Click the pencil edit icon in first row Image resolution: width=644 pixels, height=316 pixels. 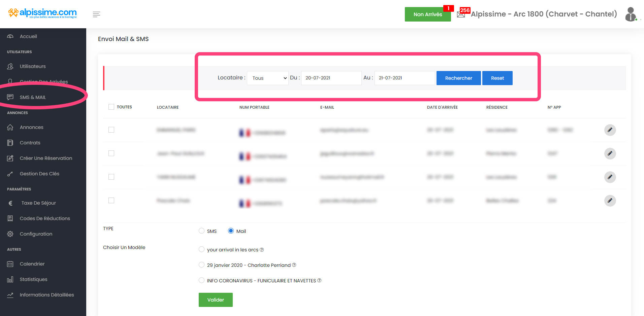[610, 130]
